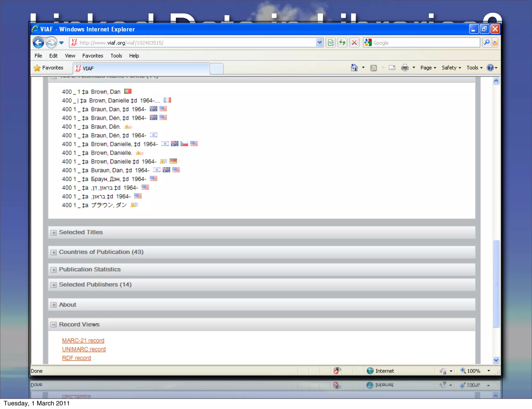Open the RDF record link
The image size is (532, 409).
pyautogui.click(x=76, y=358)
